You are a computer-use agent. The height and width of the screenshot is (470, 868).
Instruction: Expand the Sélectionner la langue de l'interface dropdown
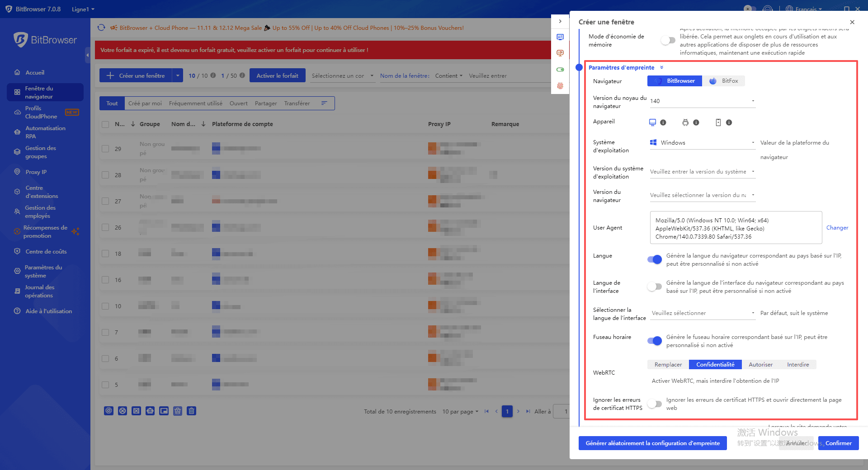[702, 313]
